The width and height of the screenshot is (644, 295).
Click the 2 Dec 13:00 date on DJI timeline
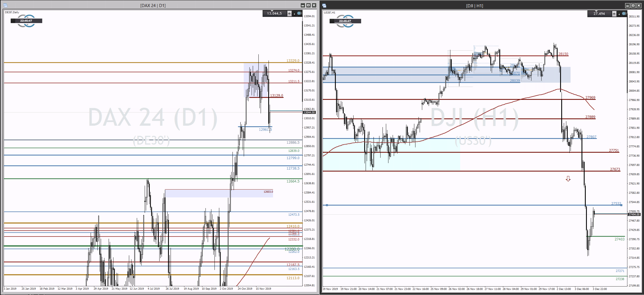563,289
